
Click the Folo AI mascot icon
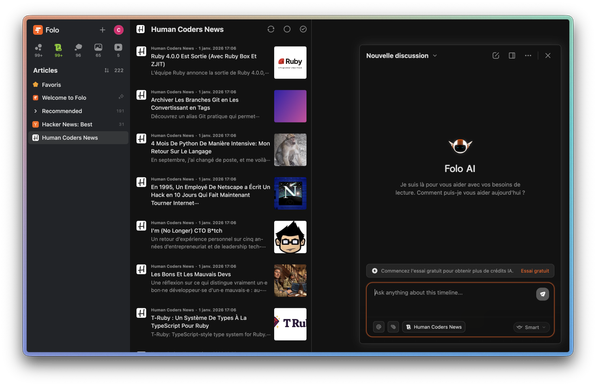[x=460, y=146]
